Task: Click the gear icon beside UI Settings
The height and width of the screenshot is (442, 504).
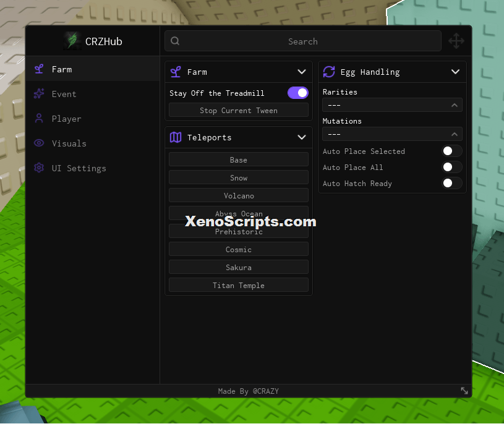Action: tap(39, 168)
